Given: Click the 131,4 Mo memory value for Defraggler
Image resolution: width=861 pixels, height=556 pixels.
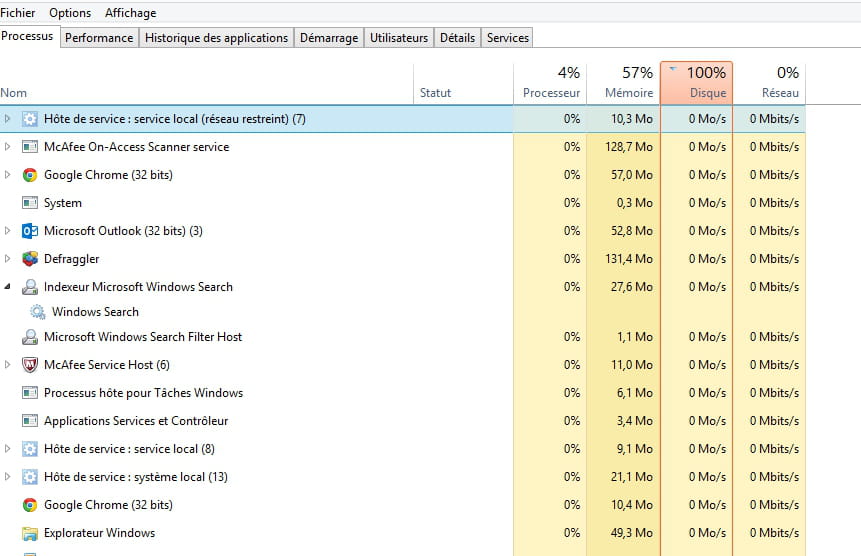Looking at the screenshot, I should point(629,259).
